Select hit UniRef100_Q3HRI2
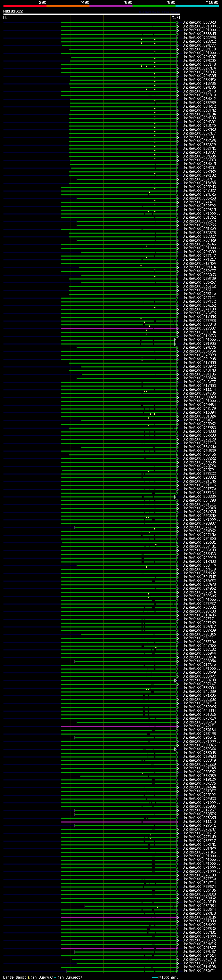The width and height of the screenshot is (222, 980). click(199, 106)
